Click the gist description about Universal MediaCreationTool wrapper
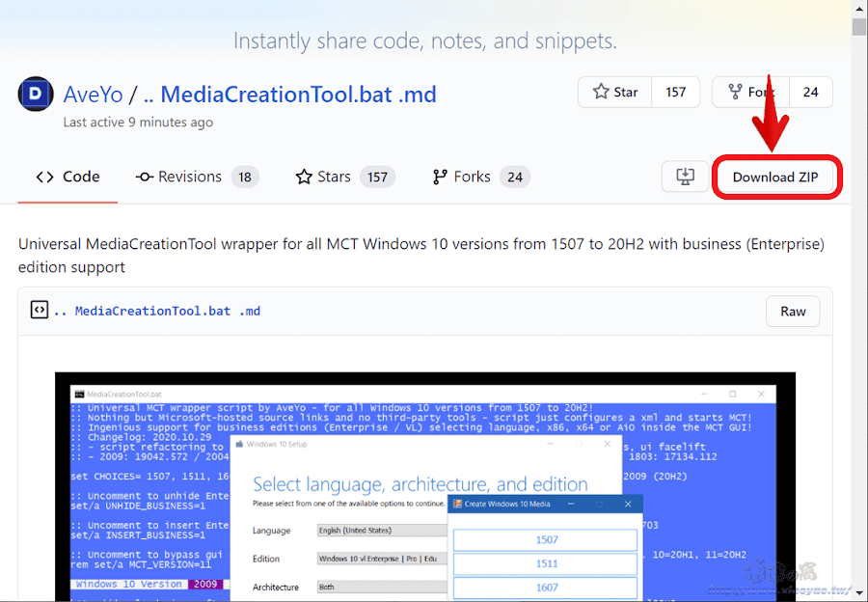 tap(421, 256)
